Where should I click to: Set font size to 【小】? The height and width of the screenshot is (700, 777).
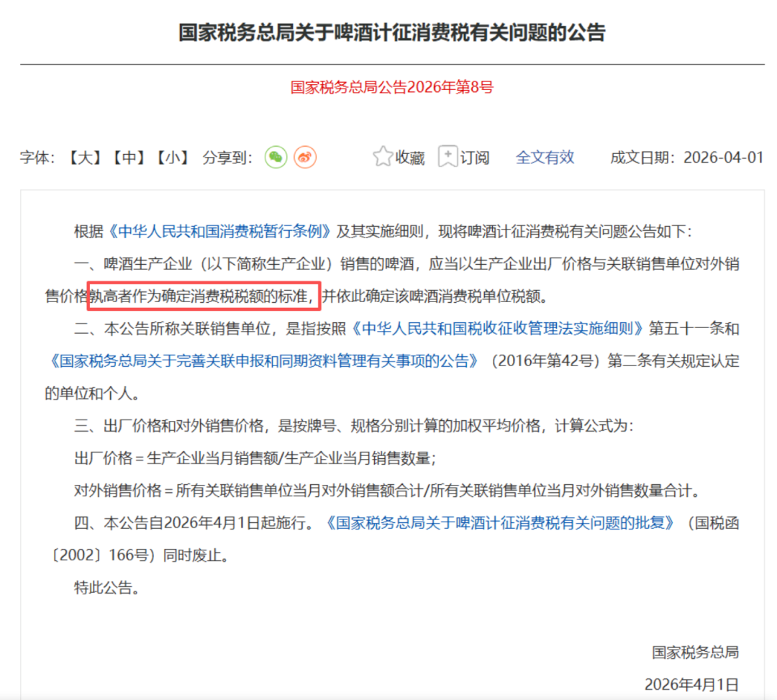coord(173,158)
